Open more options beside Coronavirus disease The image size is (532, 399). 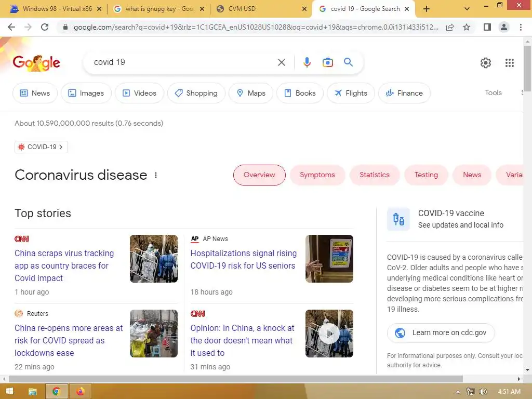pos(156,175)
